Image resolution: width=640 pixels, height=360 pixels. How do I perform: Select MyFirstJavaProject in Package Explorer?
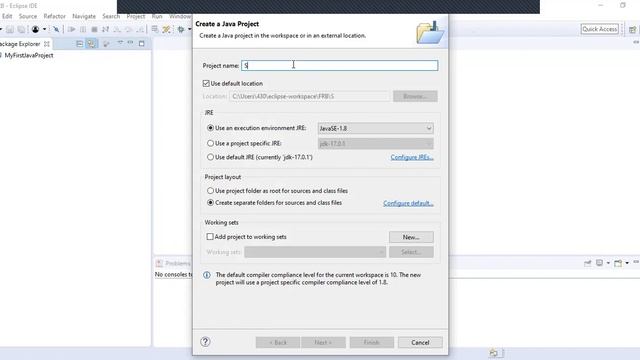click(x=29, y=55)
